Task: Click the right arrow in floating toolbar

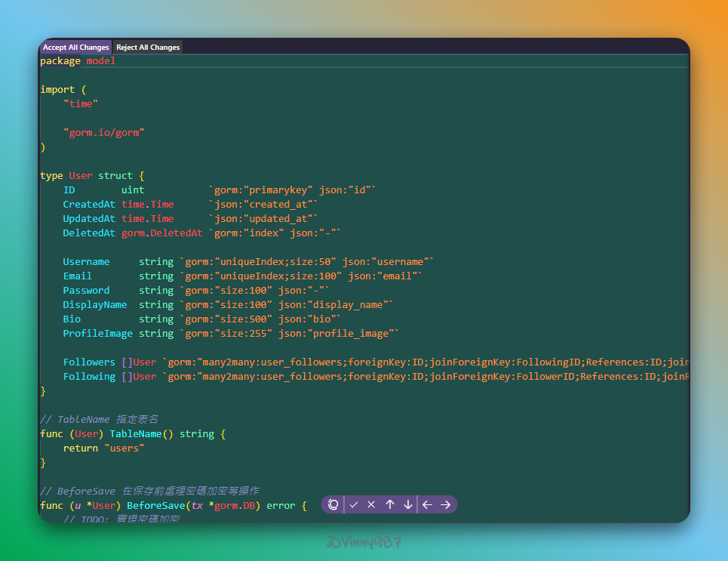Action: pos(445,504)
